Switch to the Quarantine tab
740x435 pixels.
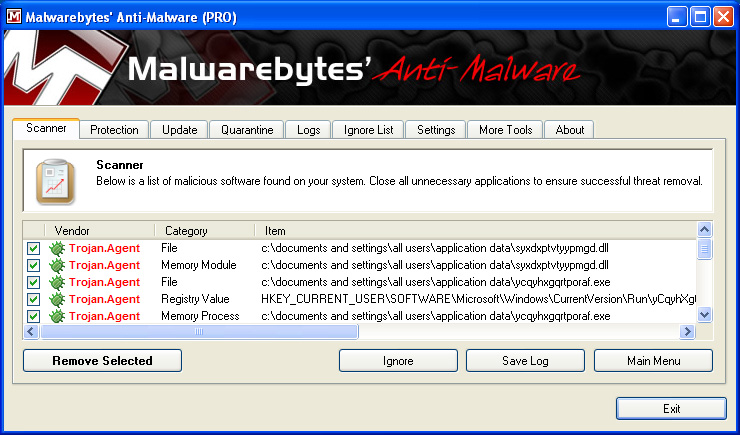click(x=246, y=130)
